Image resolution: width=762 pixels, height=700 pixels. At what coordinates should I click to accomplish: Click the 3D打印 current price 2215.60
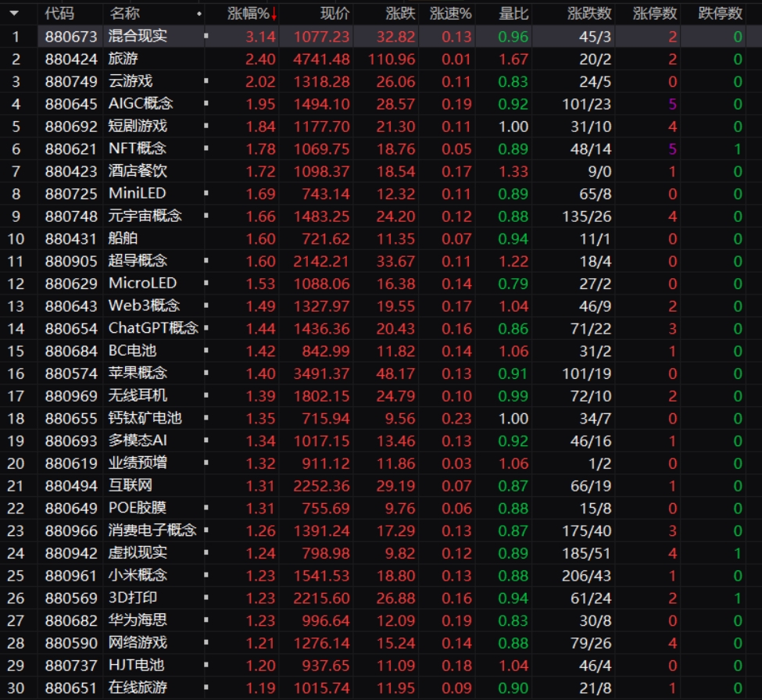tap(321, 598)
